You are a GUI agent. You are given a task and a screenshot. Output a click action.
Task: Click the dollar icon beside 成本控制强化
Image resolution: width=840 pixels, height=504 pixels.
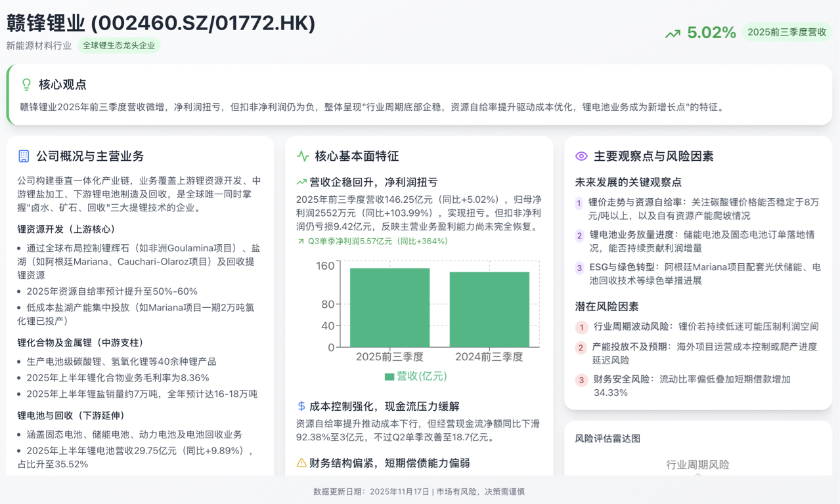(301, 406)
